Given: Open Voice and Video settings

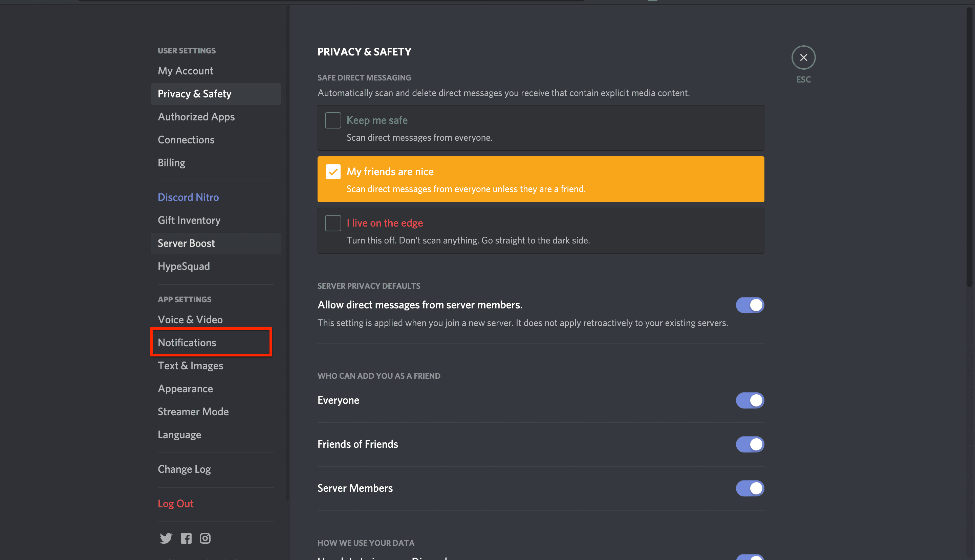Looking at the screenshot, I should pyautogui.click(x=190, y=319).
